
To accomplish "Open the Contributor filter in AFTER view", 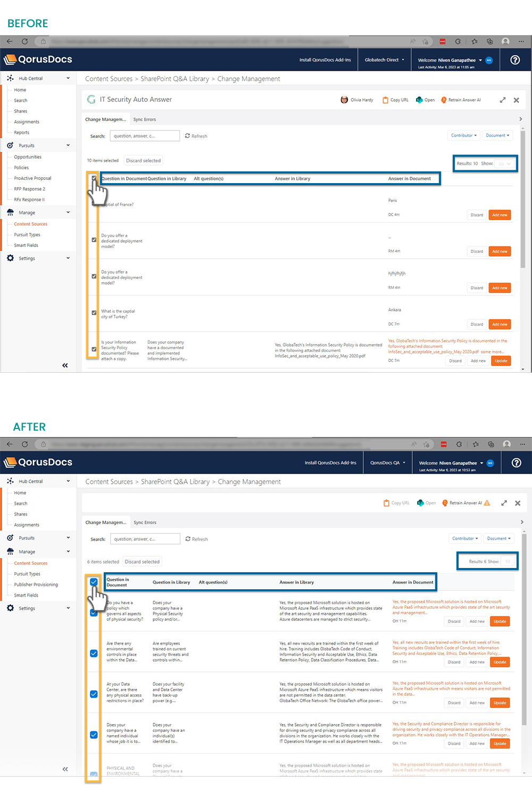I will tap(465, 538).
